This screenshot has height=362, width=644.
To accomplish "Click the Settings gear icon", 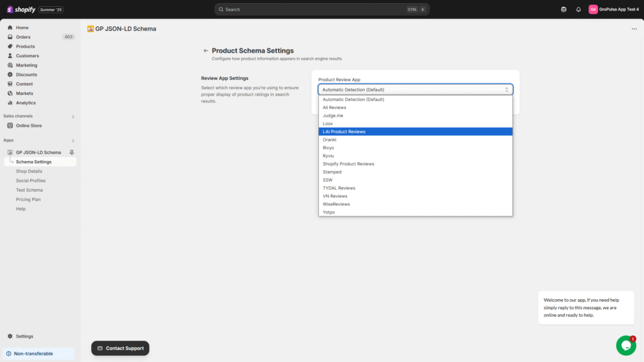I will point(10,336).
